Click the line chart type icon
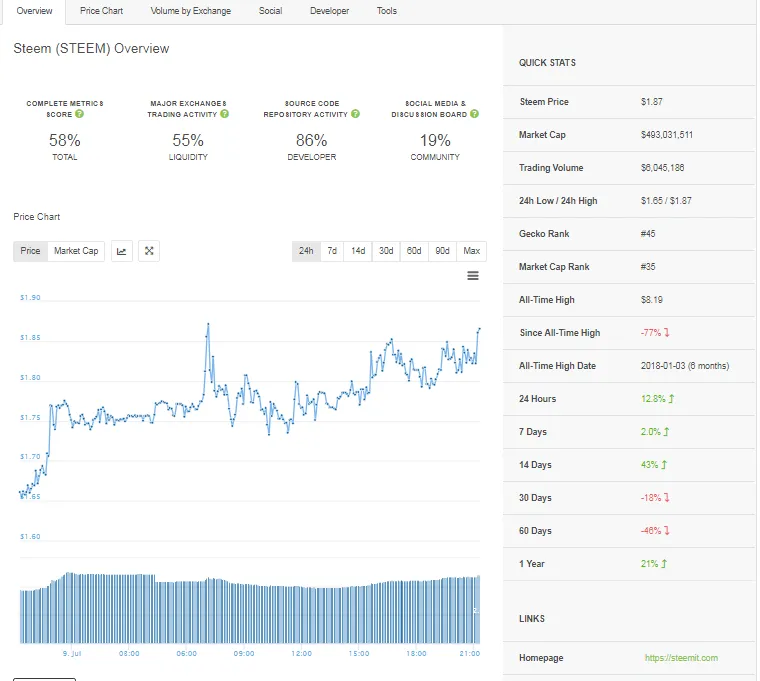Viewport: 760px width, 681px height. click(x=122, y=251)
